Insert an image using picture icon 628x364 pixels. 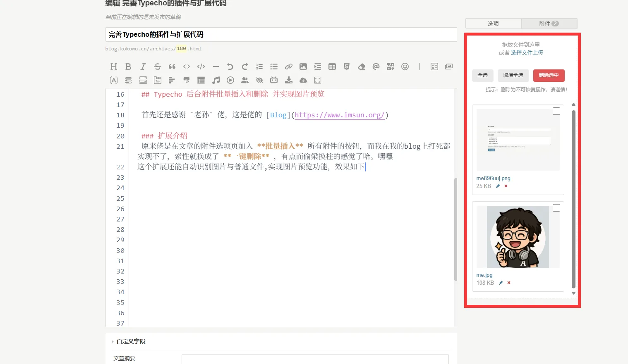tap(303, 67)
